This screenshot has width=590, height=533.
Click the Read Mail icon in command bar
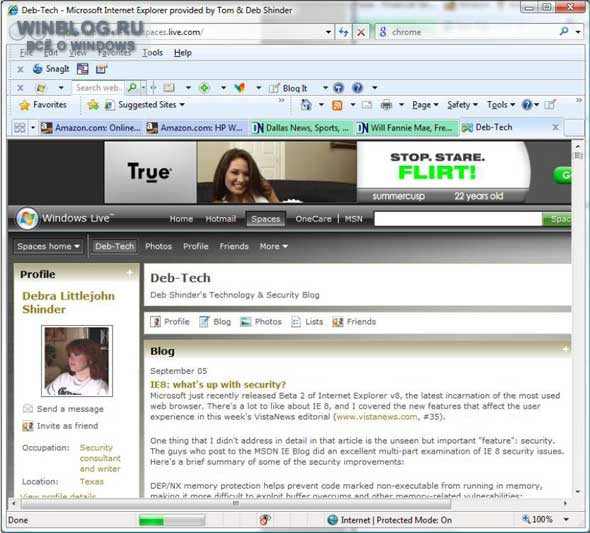367,105
